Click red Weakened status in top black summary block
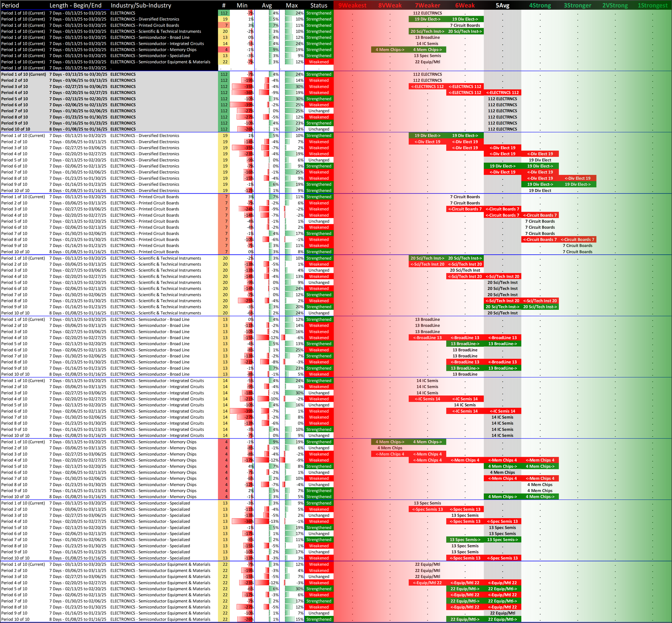Screen dimensions: 672x623 319,62
